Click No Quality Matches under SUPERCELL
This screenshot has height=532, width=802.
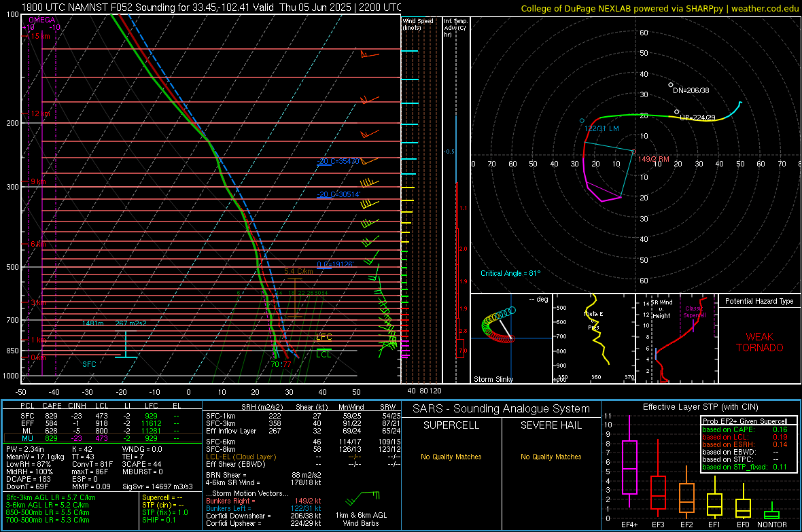[x=451, y=457]
